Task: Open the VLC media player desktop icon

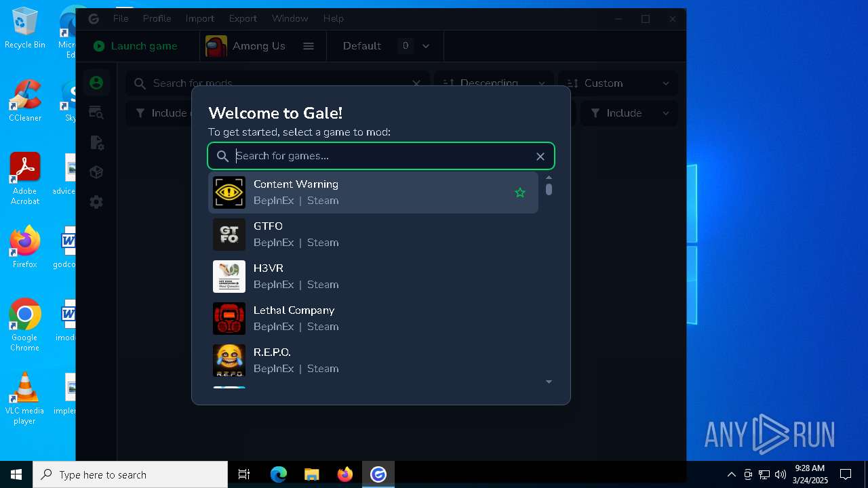Action: (25, 399)
